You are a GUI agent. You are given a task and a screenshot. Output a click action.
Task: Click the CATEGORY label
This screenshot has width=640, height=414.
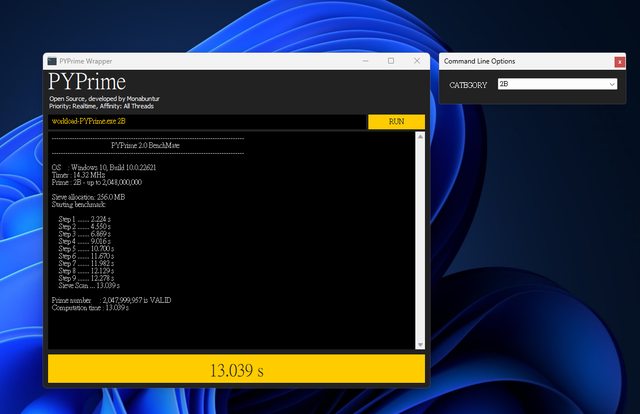pos(468,85)
